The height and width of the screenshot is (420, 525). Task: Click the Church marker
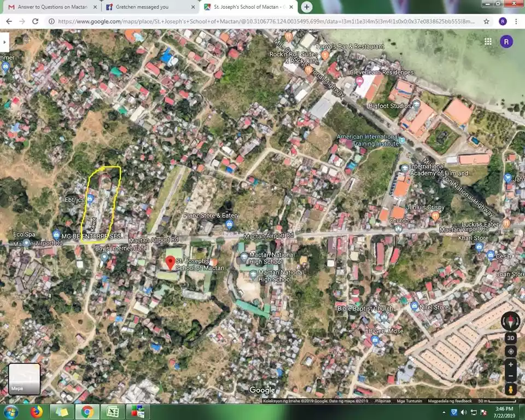(x=399, y=229)
